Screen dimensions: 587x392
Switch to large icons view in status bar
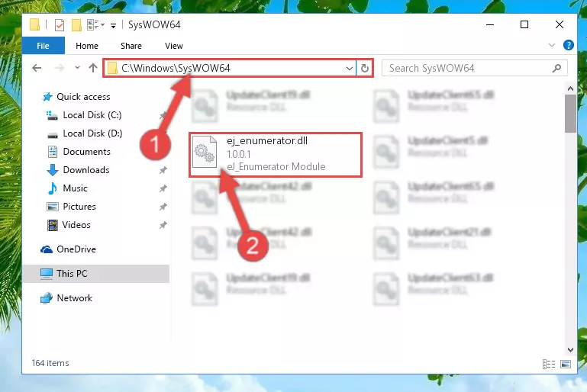coord(566,364)
